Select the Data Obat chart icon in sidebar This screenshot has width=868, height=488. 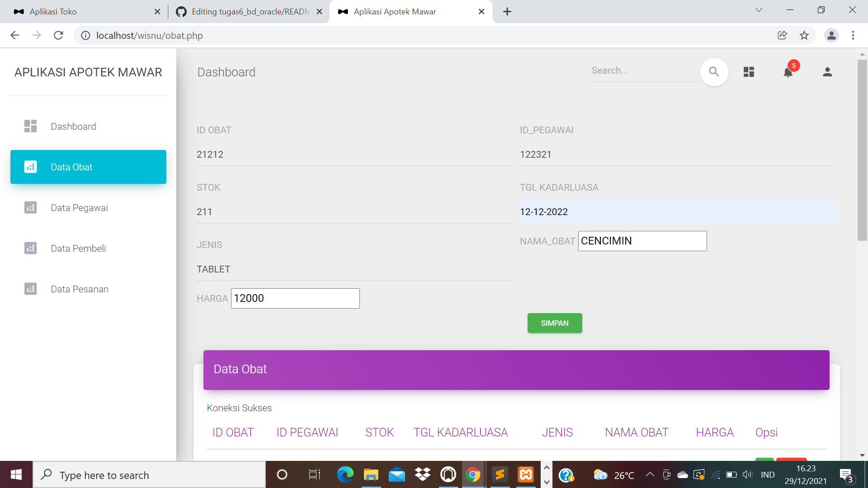coord(30,167)
